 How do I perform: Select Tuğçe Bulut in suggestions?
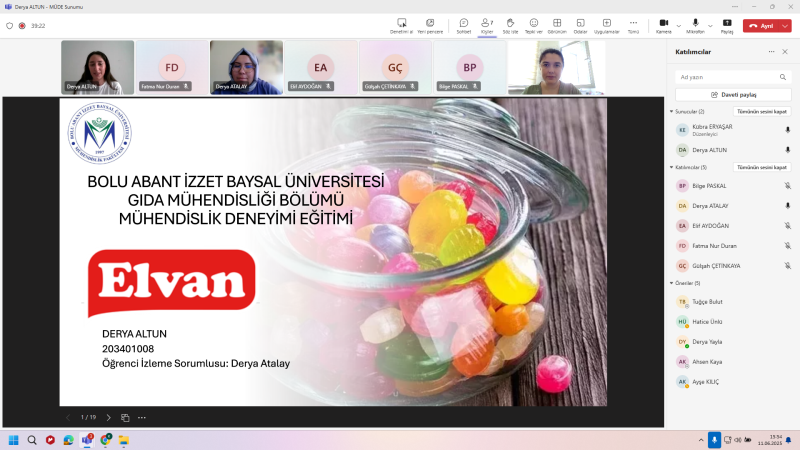(x=733, y=302)
